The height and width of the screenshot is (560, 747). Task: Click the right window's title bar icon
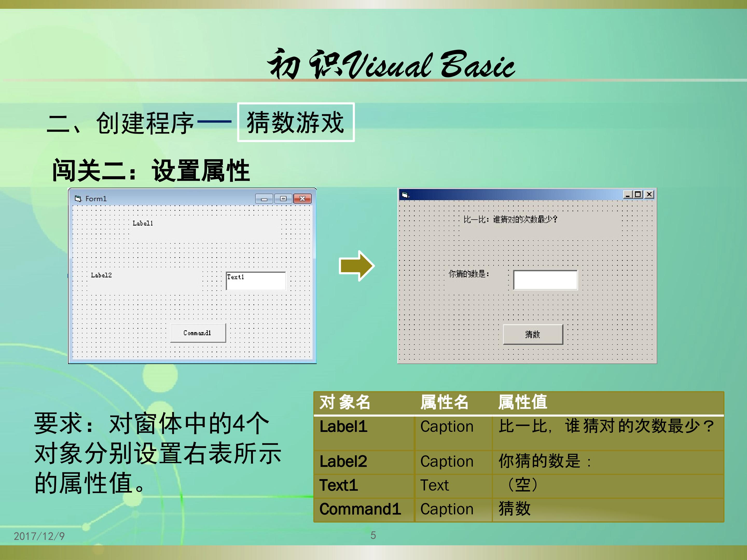[x=405, y=195]
